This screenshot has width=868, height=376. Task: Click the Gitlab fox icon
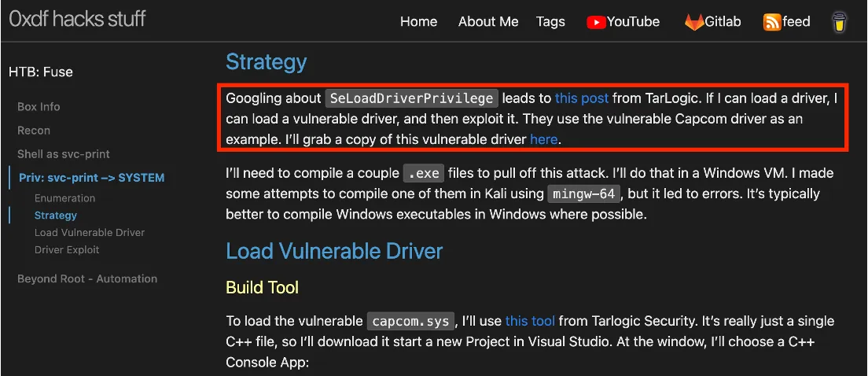(693, 22)
